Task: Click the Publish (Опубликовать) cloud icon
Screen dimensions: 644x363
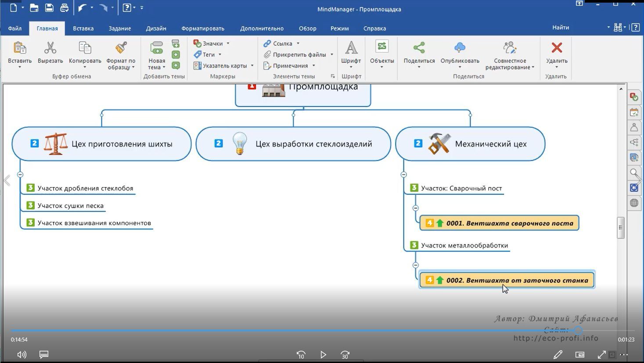Action: pyautogui.click(x=460, y=48)
